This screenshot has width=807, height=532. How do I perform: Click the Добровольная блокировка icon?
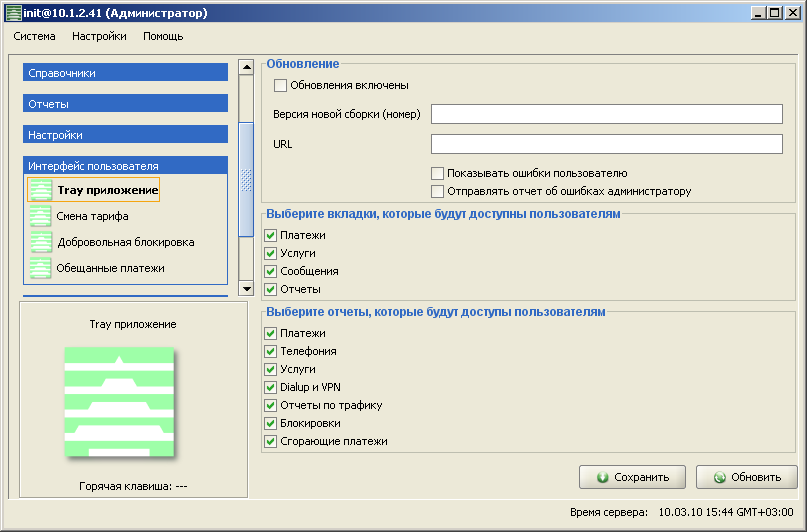[41, 242]
